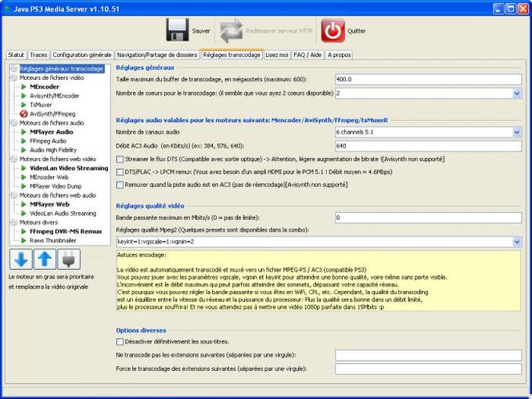The width and height of the screenshot is (532, 399).
Task: Click the Astuces encodage yellow help text
Action: click(318, 281)
